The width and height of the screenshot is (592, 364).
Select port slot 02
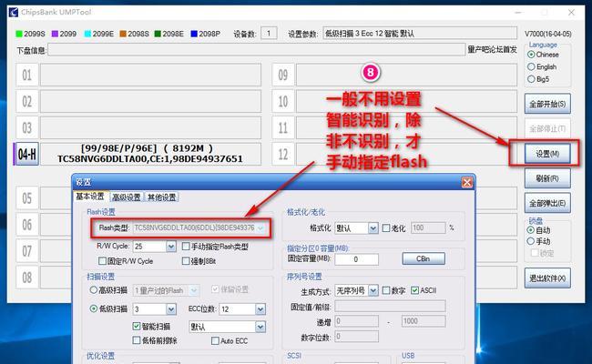[x=27, y=102]
